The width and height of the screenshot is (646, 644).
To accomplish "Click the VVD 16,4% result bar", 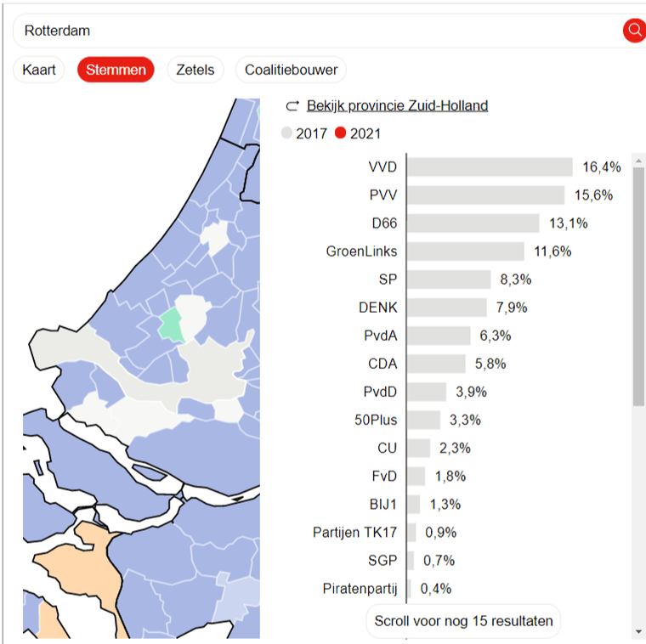I will tap(490, 167).
